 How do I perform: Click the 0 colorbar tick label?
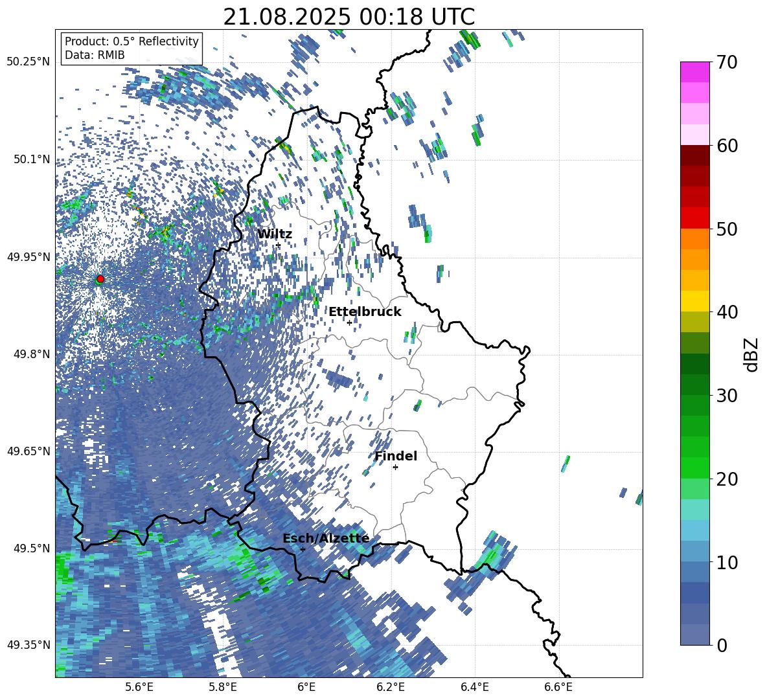coord(722,645)
